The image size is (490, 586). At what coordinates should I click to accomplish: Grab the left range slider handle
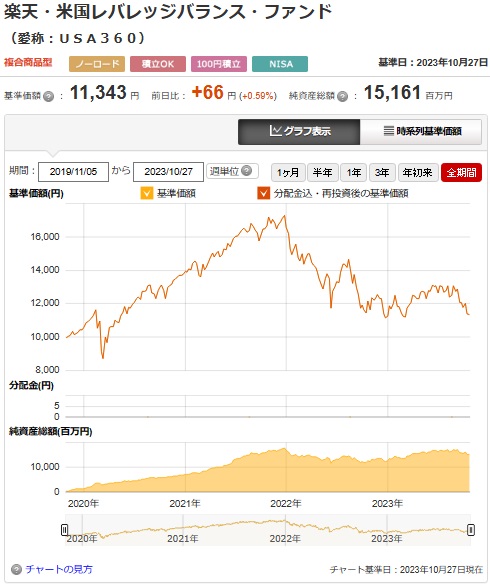click(x=64, y=530)
